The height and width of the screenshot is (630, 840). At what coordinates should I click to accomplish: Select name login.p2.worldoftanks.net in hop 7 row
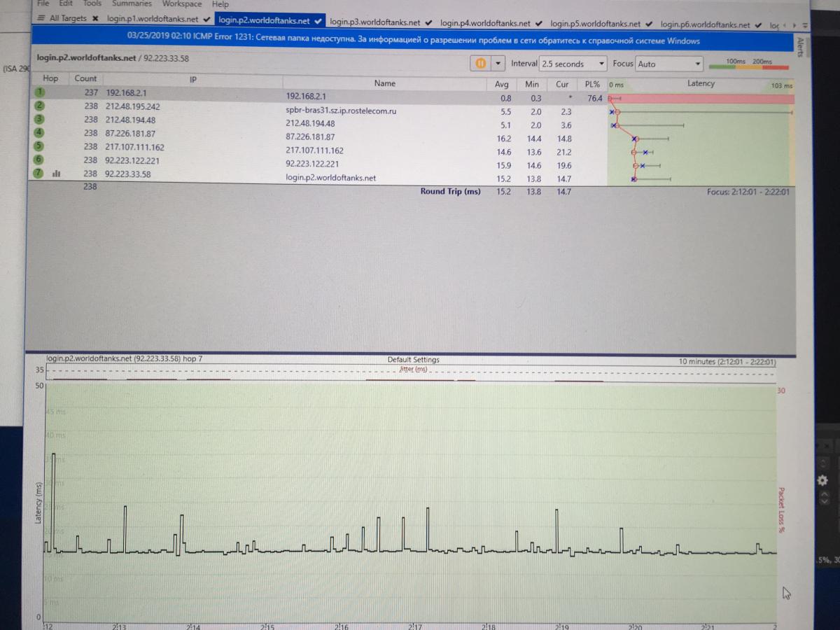330,178
